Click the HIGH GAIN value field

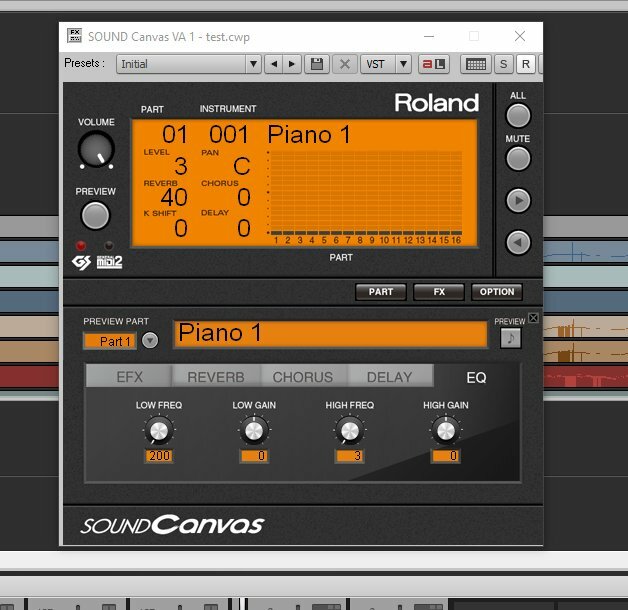point(446,456)
